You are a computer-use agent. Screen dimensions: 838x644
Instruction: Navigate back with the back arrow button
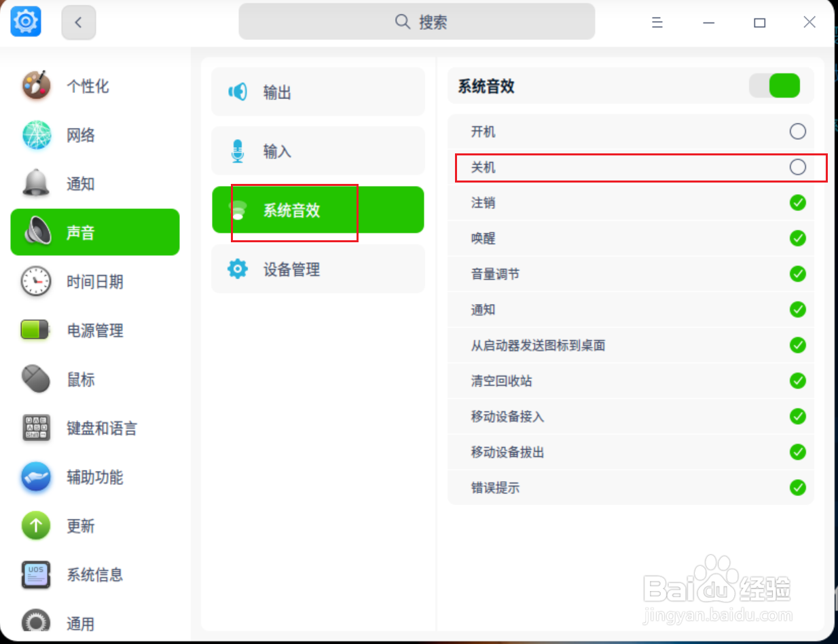tap(78, 22)
